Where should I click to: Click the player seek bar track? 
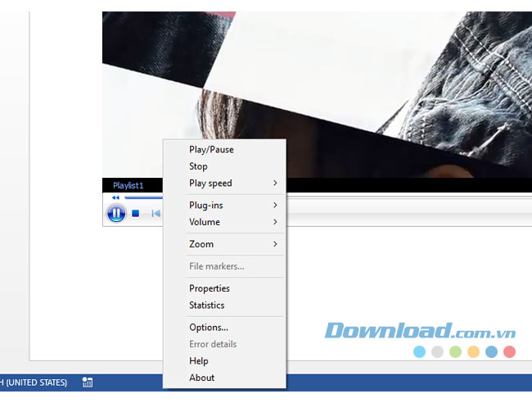142,197
